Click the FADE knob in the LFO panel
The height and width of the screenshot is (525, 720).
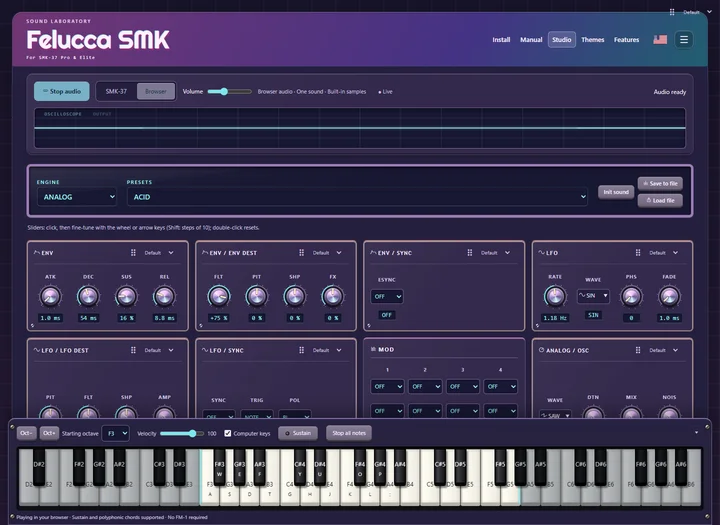(669, 296)
